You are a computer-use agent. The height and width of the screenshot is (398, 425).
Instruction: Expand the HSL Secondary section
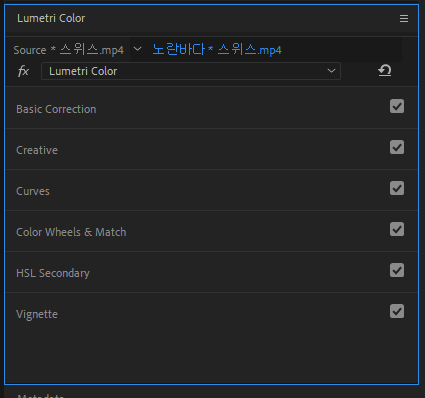(53, 273)
